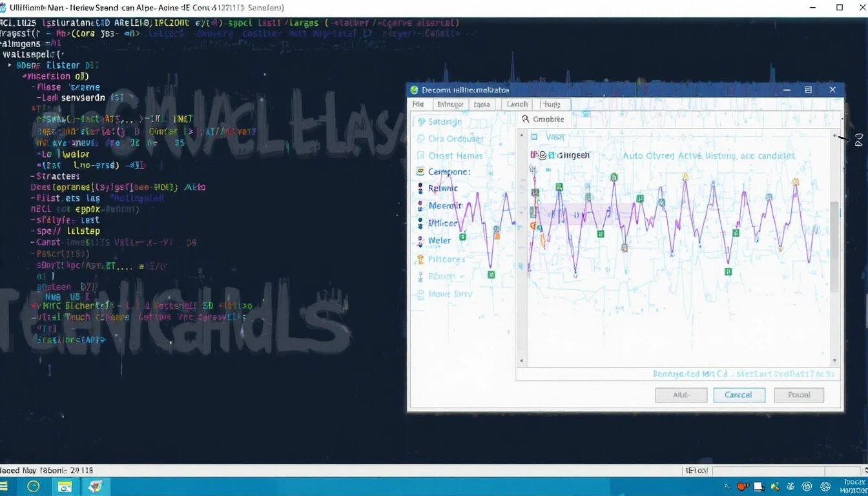This screenshot has width=868, height=496.
Task: Click the magnifier icon beside Cmabrée
Action: point(526,119)
